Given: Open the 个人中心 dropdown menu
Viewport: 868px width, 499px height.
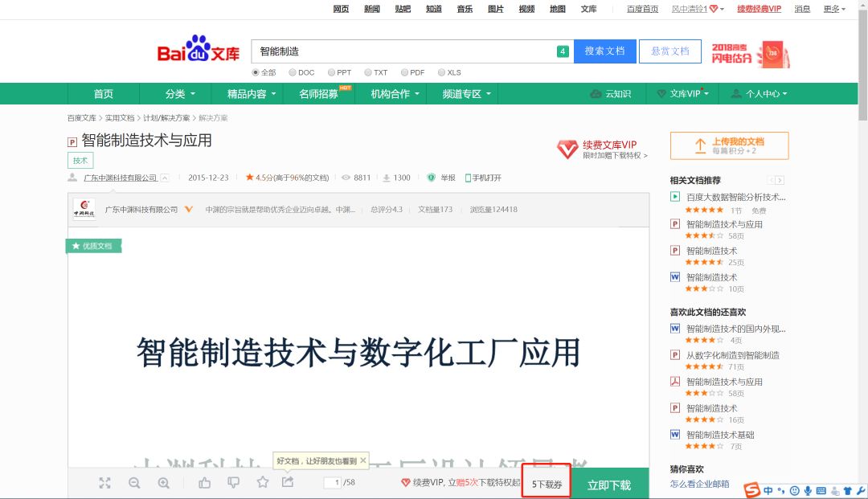Looking at the screenshot, I should click(759, 94).
